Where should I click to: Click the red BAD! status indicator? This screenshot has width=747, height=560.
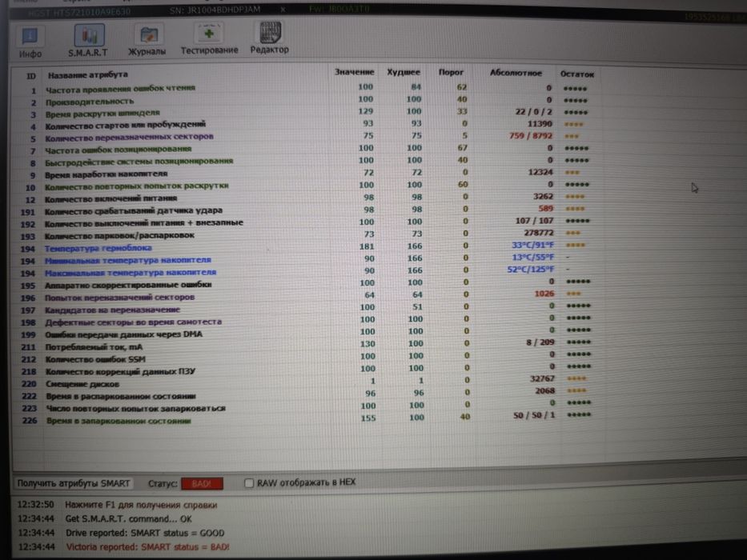(x=202, y=483)
